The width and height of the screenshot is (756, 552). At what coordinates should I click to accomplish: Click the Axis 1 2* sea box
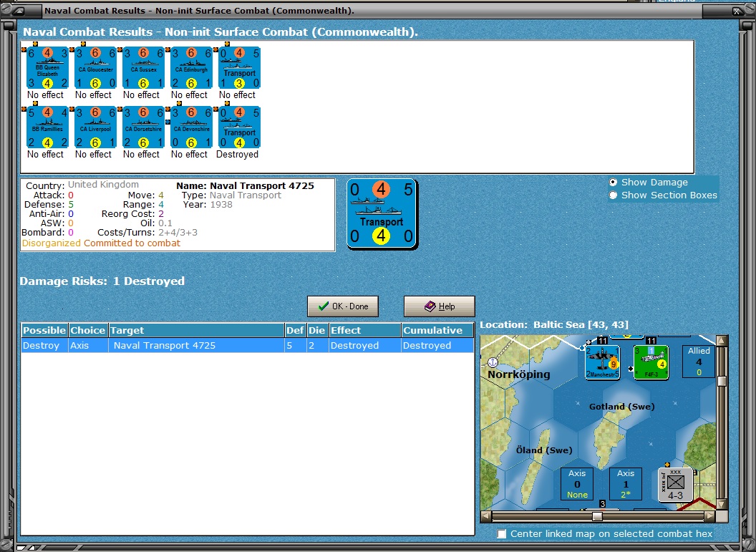[625, 484]
